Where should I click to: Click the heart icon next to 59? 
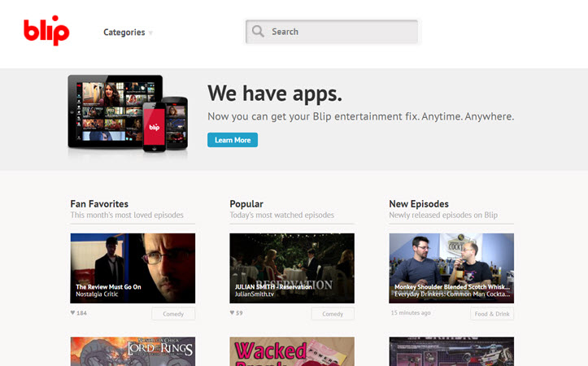[232, 312]
